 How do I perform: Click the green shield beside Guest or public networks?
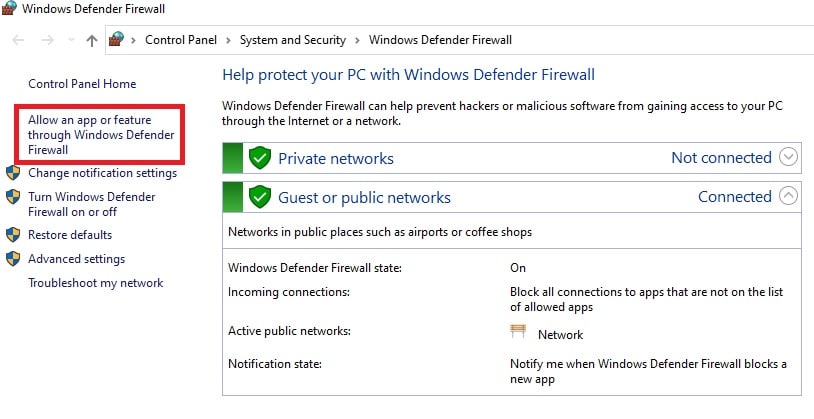coord(260,197)
